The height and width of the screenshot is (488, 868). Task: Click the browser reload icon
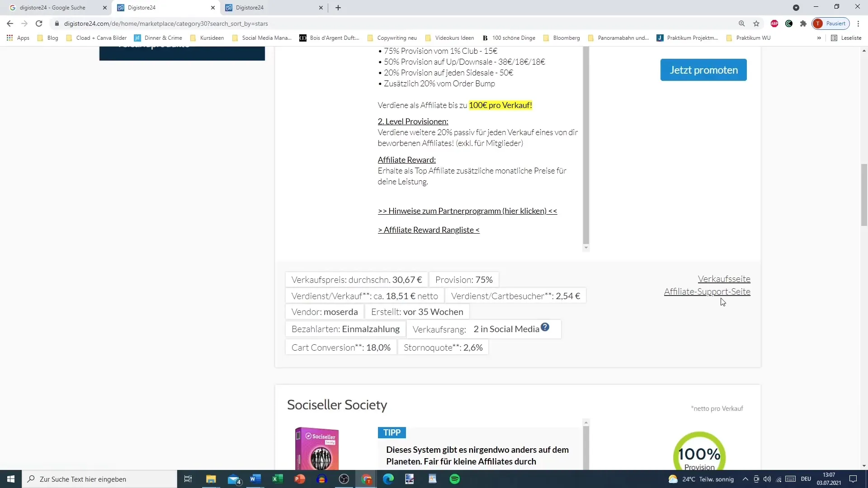pos(39,23)
